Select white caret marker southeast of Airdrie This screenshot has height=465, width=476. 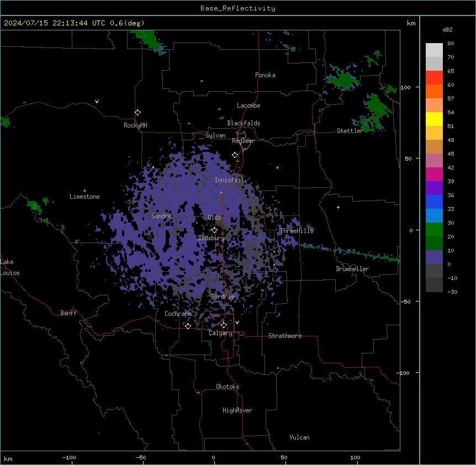pyautogui.click(x=263, y=290)
